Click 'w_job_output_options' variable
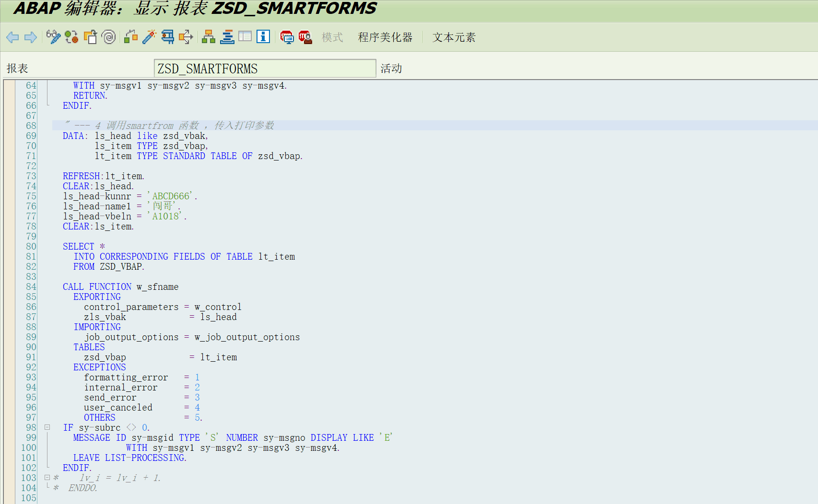This screenshot has width=818, height=504. (x=247, y=337)
